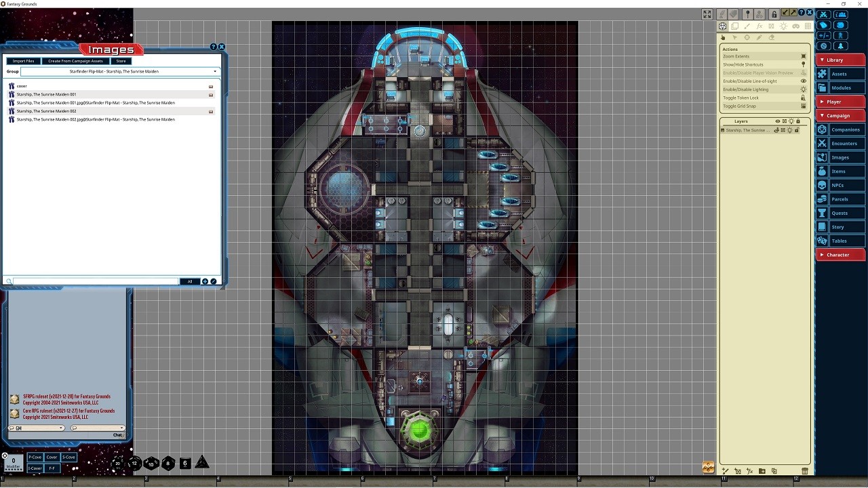Select the pencil draw tool
This screenshot has width=868, height=488.
[x=759, y=37]
